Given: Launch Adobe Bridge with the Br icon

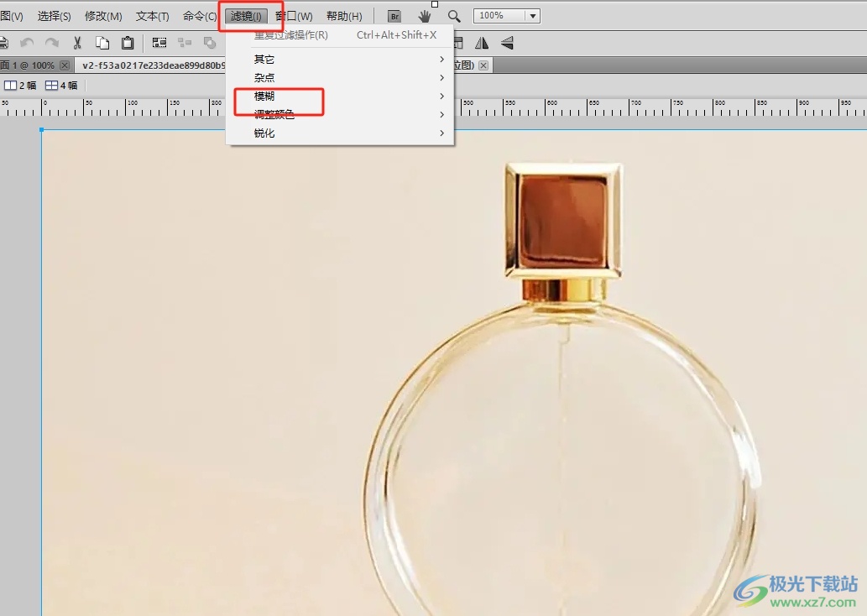Looking at the screenshot, I should [x=394, y=16].
